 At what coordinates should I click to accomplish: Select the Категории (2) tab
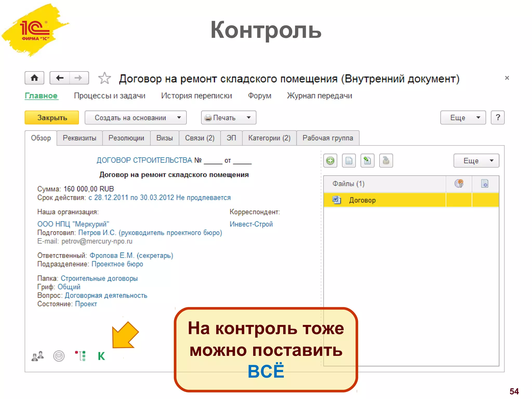point(269,138)
